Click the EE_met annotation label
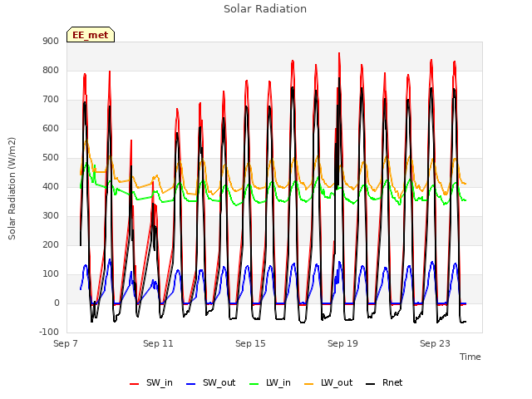This screenshot has width=532, height=399. click(91, 35)
